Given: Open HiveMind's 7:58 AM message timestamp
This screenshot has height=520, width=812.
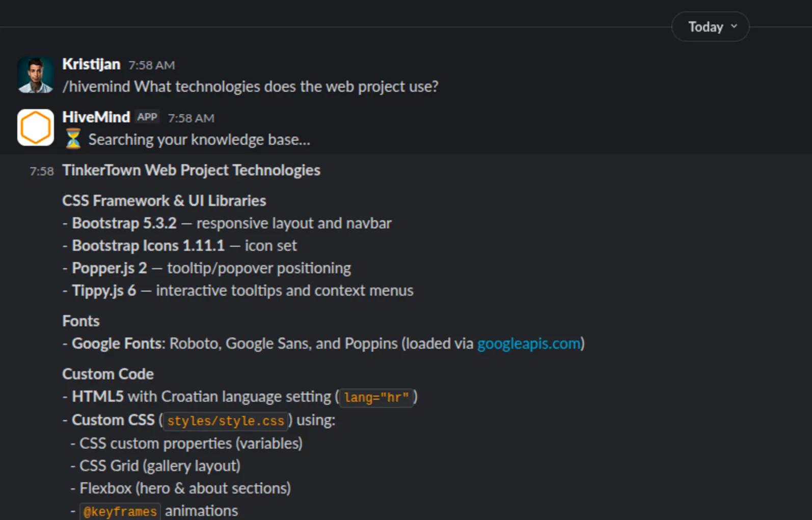Looking at the screenshot, I should pos(191,118).
